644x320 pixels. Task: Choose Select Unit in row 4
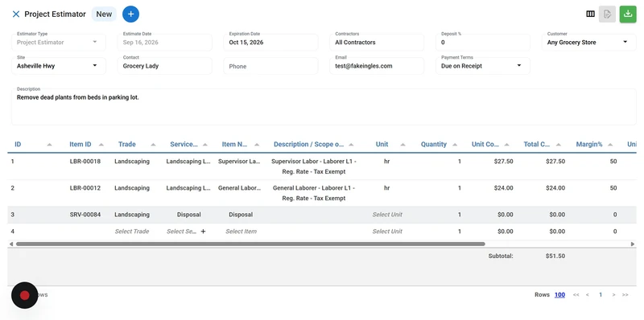[x=387, y=232]
